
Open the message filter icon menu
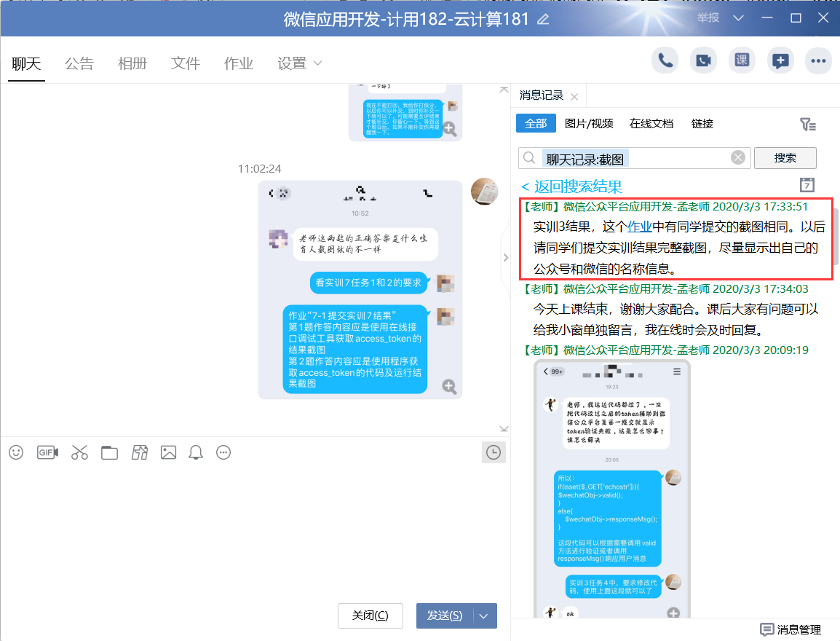pos(807,124)
